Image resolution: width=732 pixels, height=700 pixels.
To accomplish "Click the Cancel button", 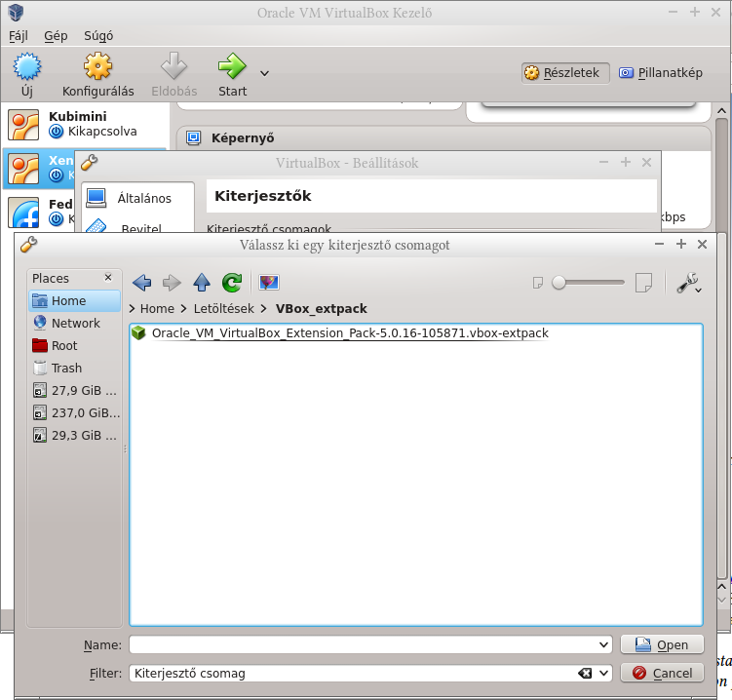I will [662, 673].
